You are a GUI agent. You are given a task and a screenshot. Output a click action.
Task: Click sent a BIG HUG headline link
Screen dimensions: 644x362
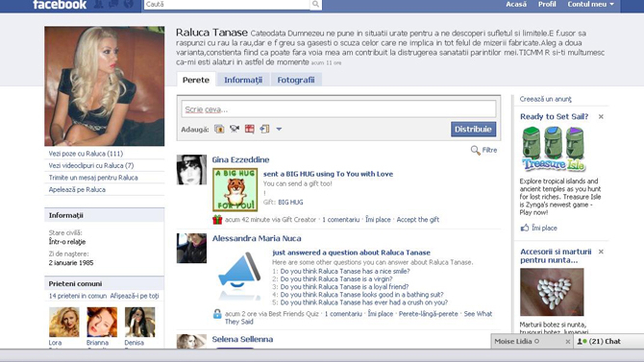click(328, 174)
